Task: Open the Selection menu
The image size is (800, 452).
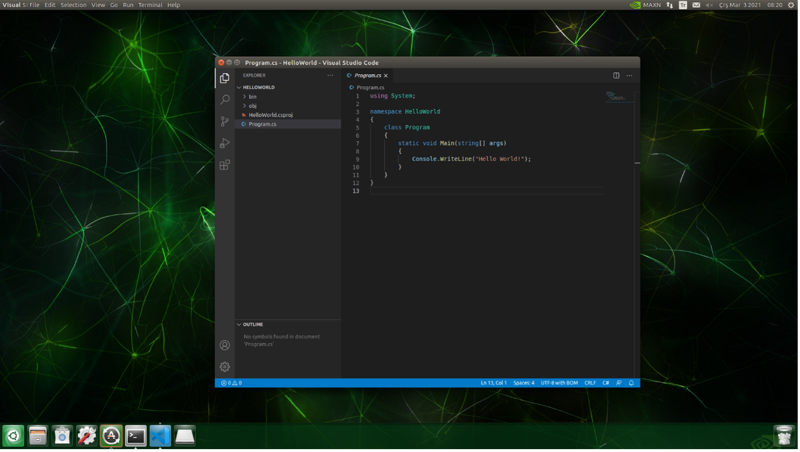Action: click(73, 5)
